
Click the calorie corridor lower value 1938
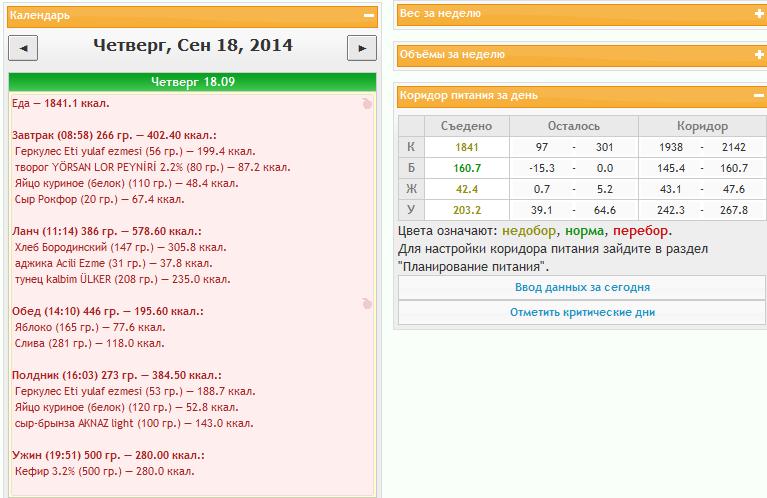(671, 147)
